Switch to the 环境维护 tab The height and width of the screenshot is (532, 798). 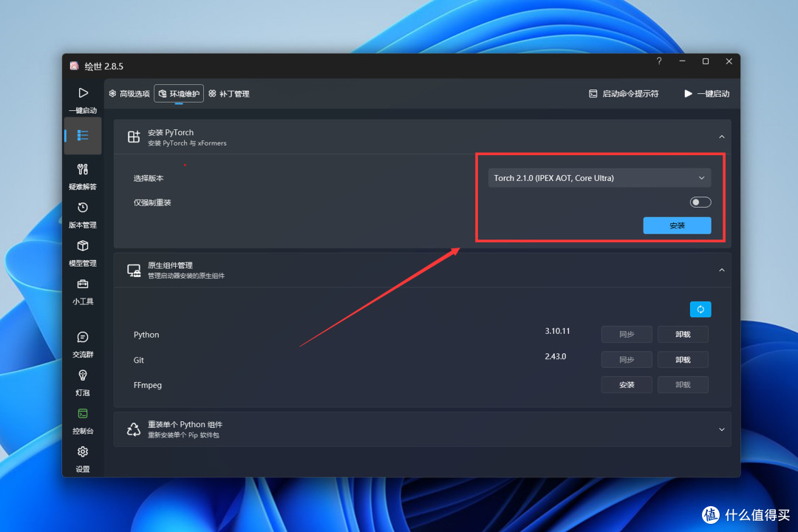click(179, 94)
